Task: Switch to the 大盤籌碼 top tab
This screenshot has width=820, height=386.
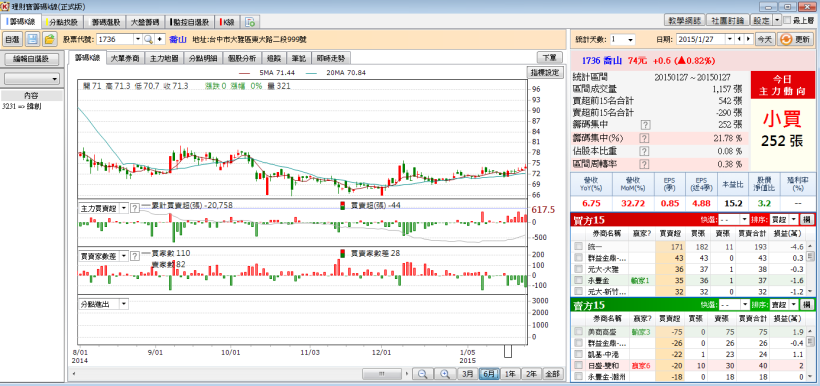Action: (145, 22)
